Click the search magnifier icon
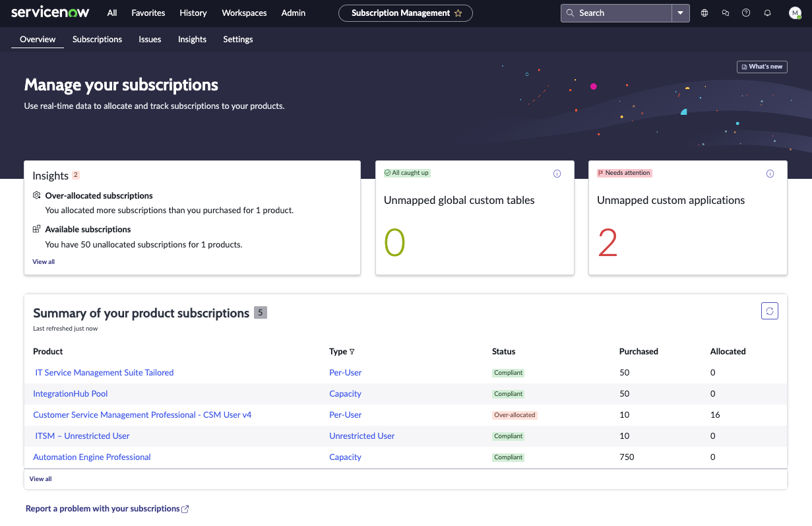 [571, 13]
